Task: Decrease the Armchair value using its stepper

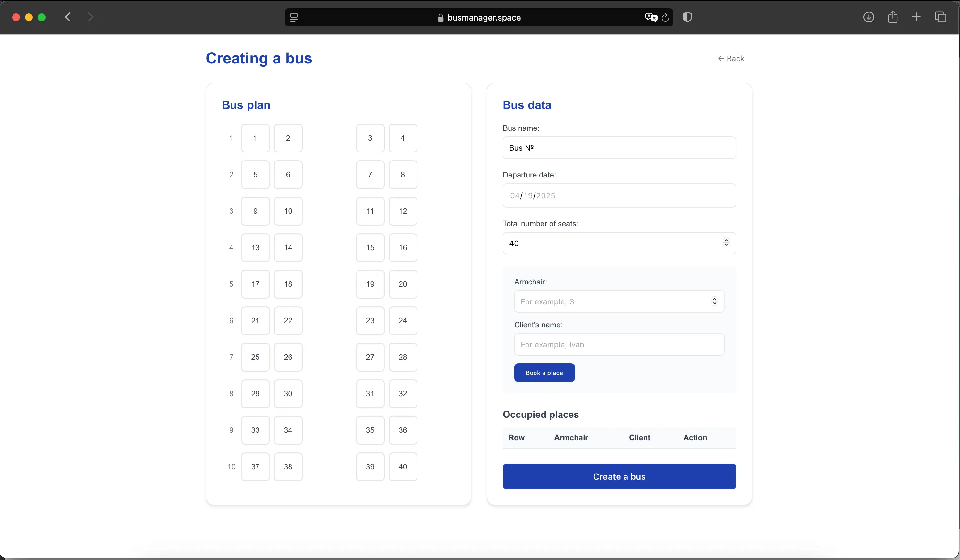Action: click(714, 304)
